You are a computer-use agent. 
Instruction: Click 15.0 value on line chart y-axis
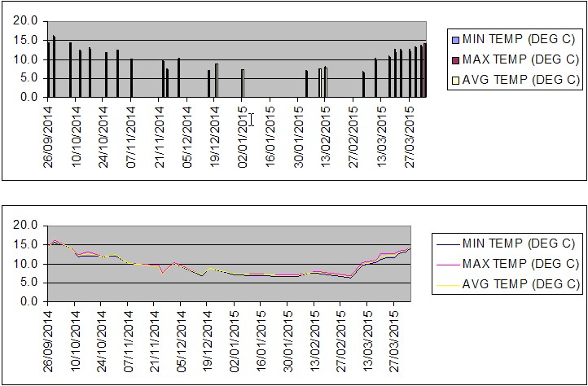[x=25, y=244]
